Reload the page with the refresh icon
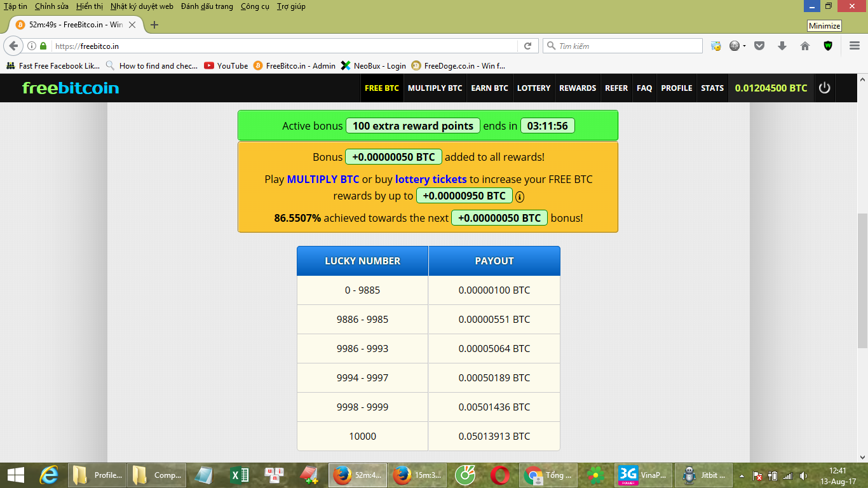Viewport: 868px width, 488px height. [x=527, y=46]
